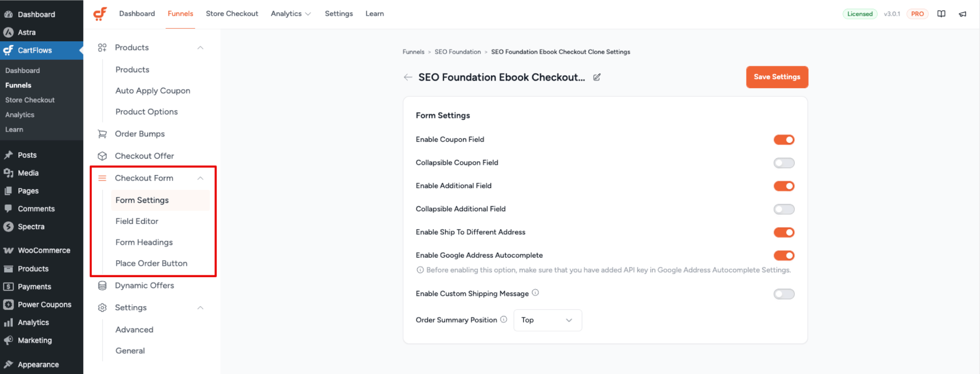Show info tooltip for Order Summary Position
This screenshot has height=374, width=980.
coord(504,319)
